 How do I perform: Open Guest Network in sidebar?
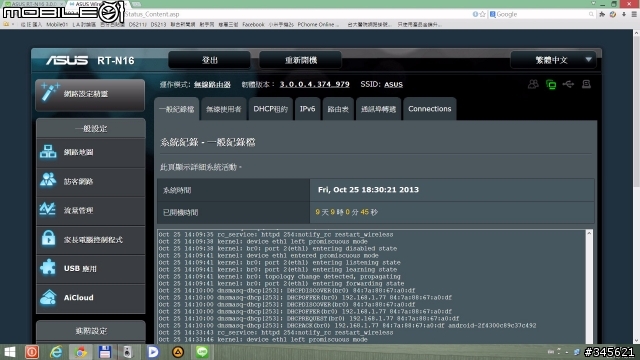click(x=91, y=182)
